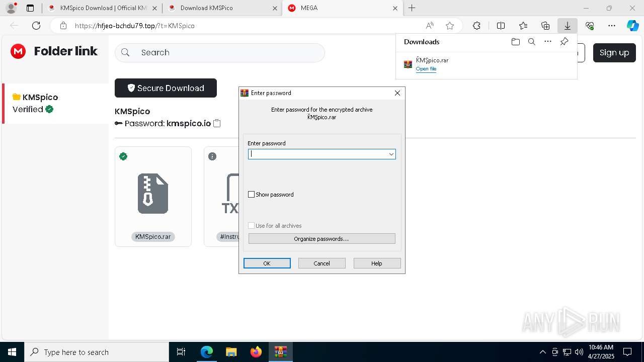The height and width of the screenshot is (362, 644).
Task: Pin the Downloads panel
Action: [x=564, y=42]
